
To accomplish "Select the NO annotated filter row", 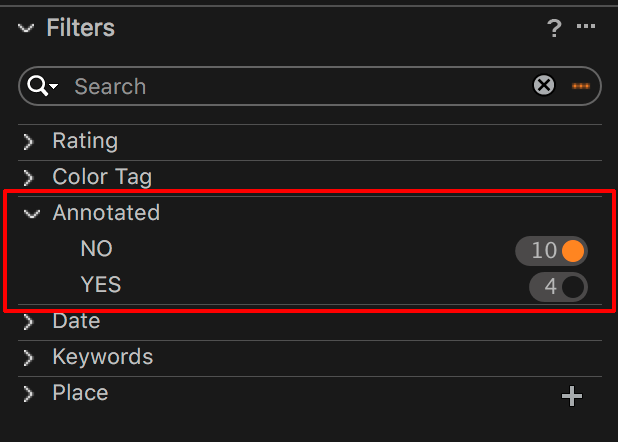I will 310,250.
